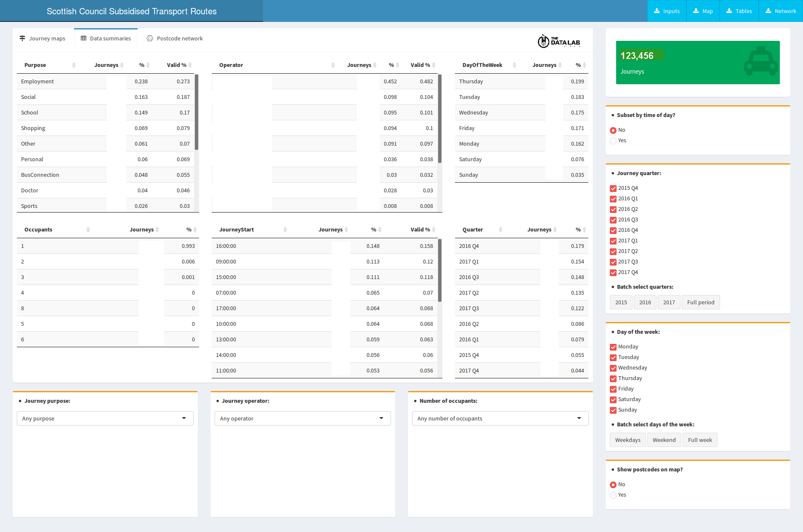The height and width of the screenshot is (532, 803).
Task: Sort the DayOfTheWeek column using sort arrows
Action: click(514, 65)
